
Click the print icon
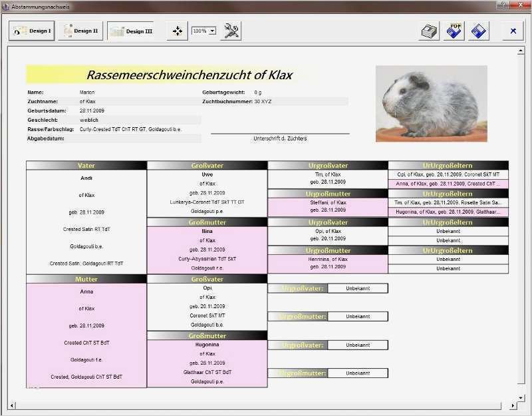coord(430,31)
